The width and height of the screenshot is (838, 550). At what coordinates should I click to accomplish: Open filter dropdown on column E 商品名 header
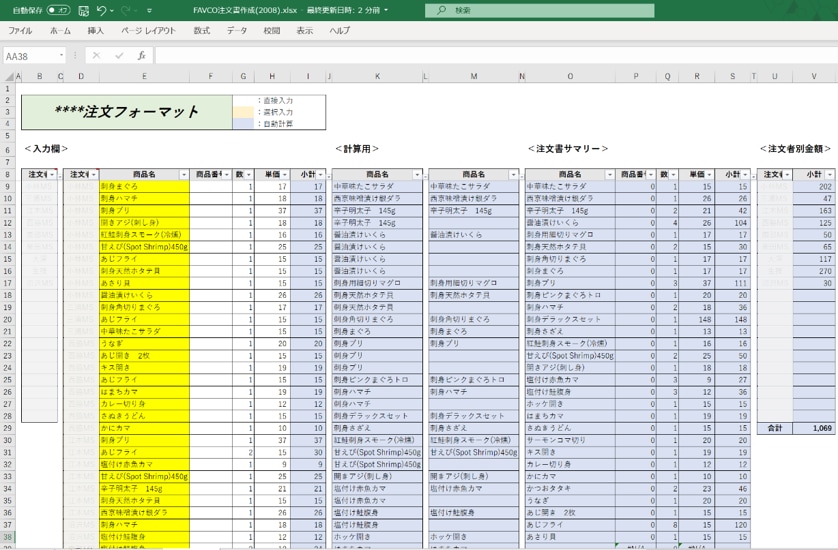[184, 175]
